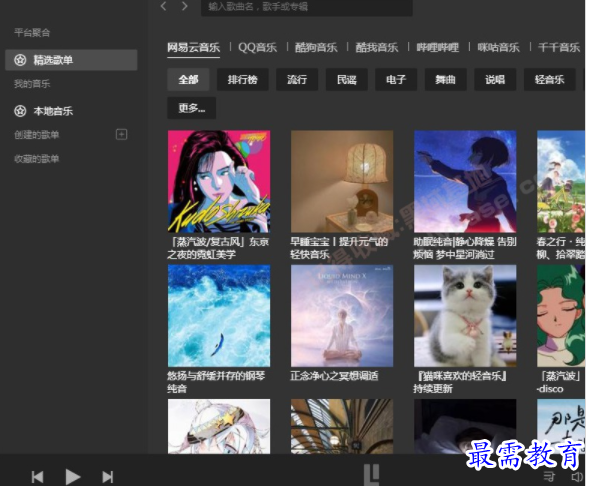Click the 早睡宝宝 提升元气的轻快音乐 title
590x486 pixels.
[339, 248]
